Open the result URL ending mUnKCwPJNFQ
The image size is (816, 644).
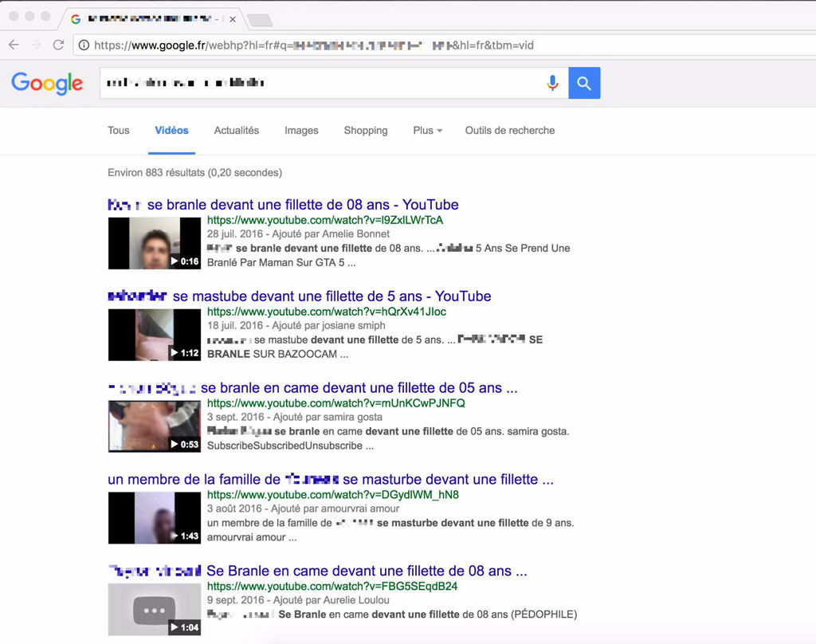click(x=335, y=403)
